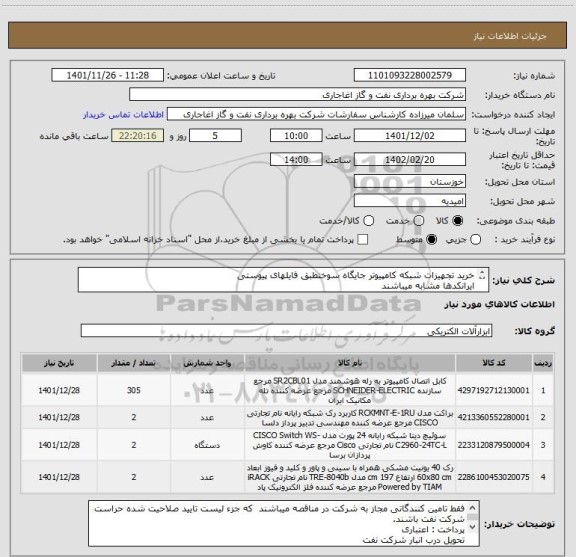The width and height of the screenshot is (576, 557).
Task: Select the کالا/خدمت radio button
Action: coord(368,221)
